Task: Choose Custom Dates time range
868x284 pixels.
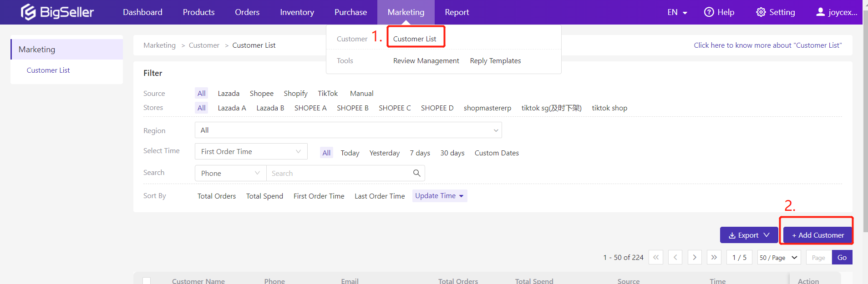Action: coord(497,153)
